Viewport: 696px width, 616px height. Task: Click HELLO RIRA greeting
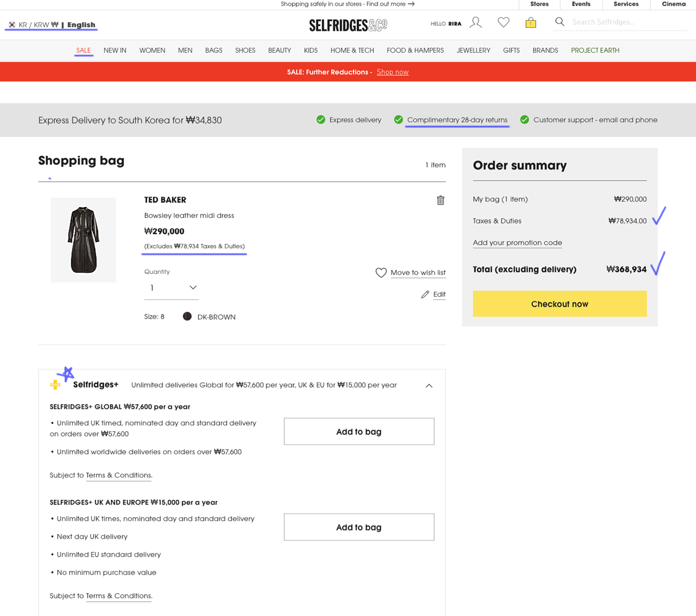coord(446,24)
